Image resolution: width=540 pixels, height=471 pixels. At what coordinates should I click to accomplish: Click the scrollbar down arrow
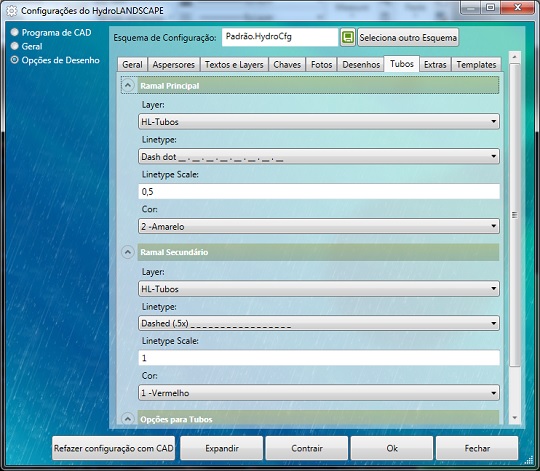coord(515,418)
